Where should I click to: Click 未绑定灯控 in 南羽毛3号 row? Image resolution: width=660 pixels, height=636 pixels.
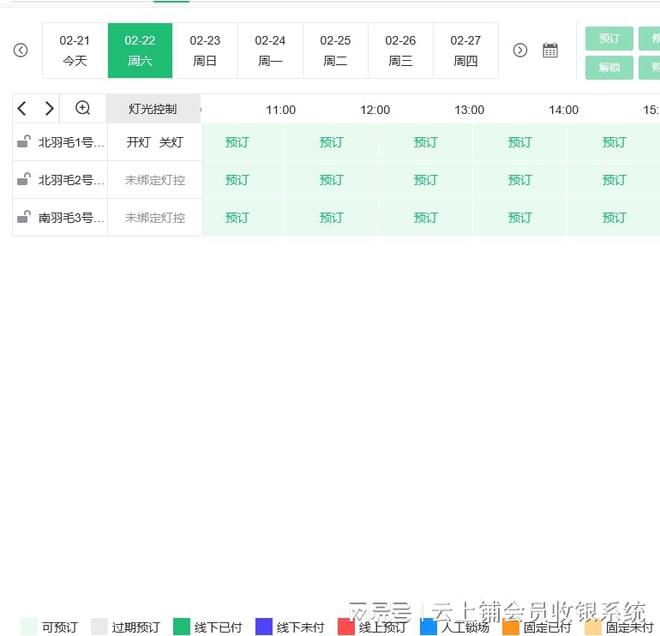155,218
